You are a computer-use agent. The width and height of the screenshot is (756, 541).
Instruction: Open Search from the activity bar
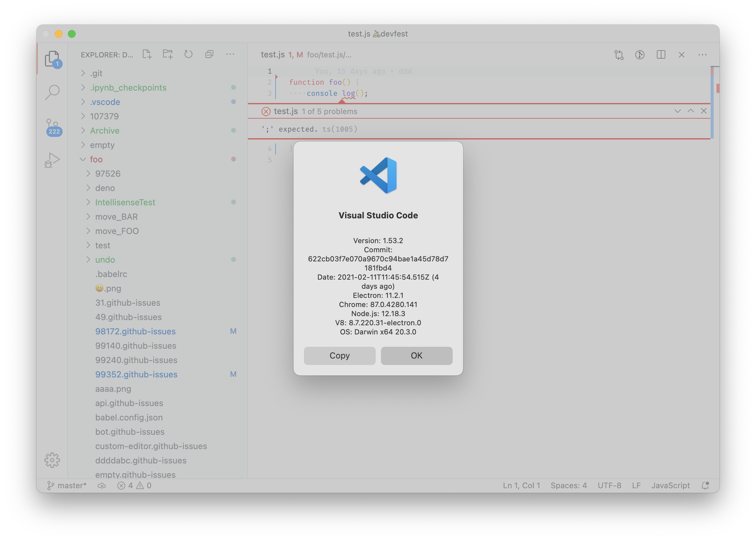click(52, 92)
